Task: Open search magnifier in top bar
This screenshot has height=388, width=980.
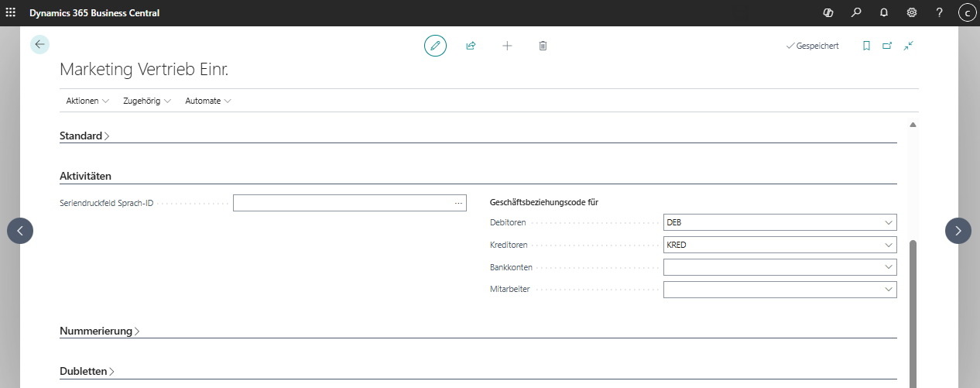Action: click(x=856, y=12)
